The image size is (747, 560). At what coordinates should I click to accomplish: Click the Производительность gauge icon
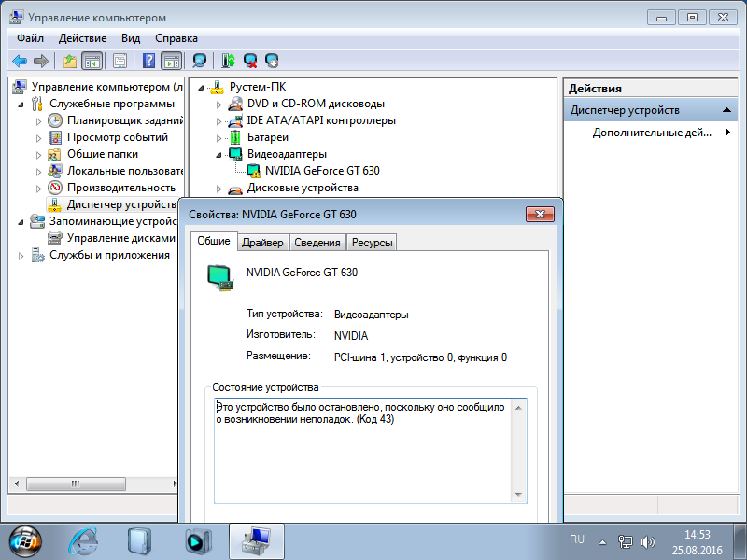click(55, 188)
